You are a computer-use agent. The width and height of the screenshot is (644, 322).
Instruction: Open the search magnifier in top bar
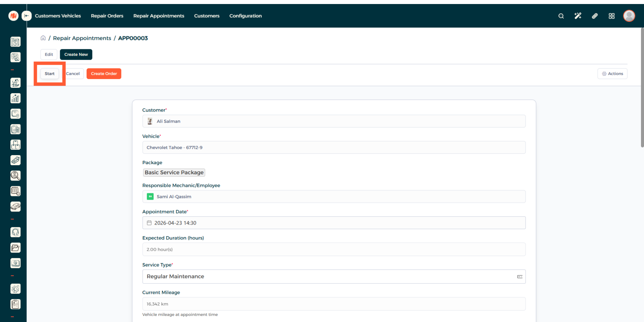click(561, 16)
